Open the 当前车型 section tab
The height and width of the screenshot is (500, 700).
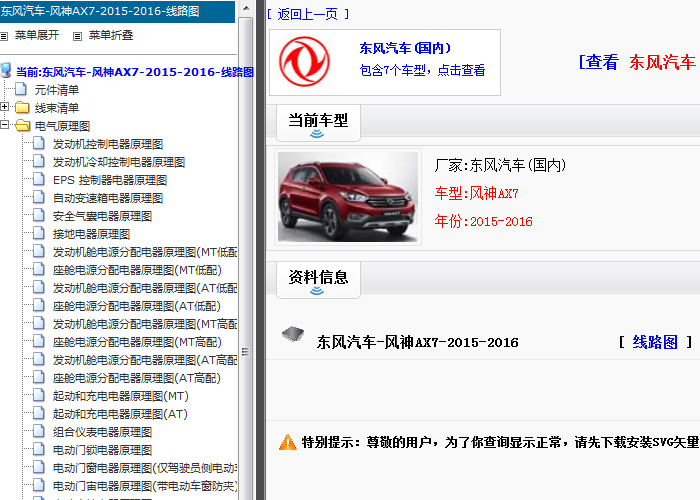(x=318, y=123)
